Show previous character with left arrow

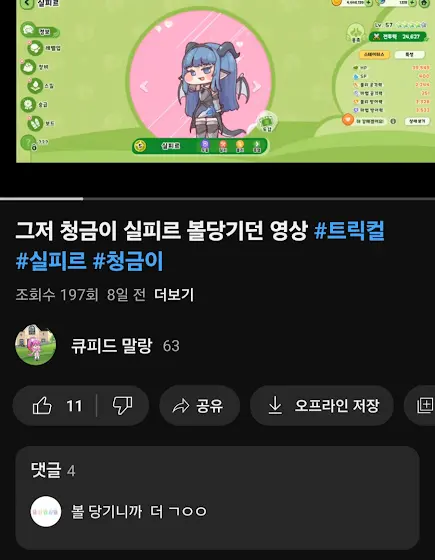(x=144, y=86)
